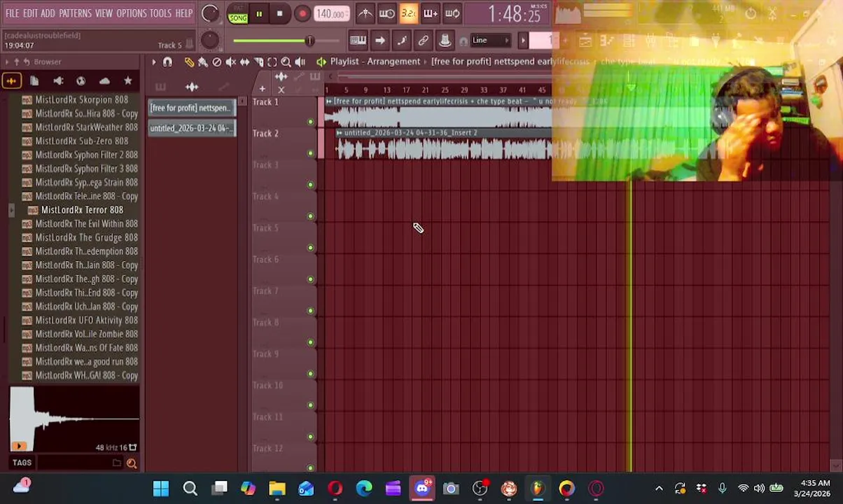Click the browser search magnifier icon
843x504 pixels.
click(x=131, y=463)
